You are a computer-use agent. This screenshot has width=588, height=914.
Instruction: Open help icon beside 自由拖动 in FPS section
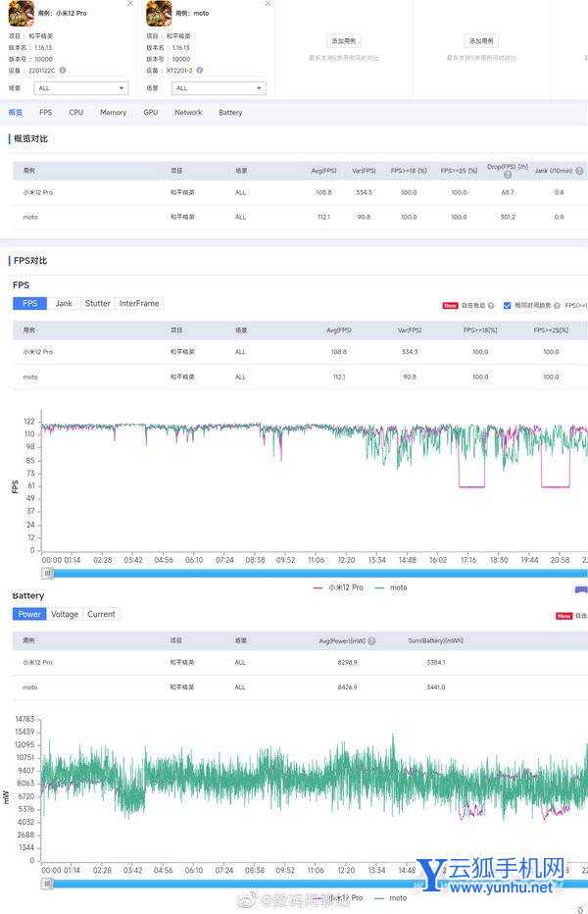(491, 305)
